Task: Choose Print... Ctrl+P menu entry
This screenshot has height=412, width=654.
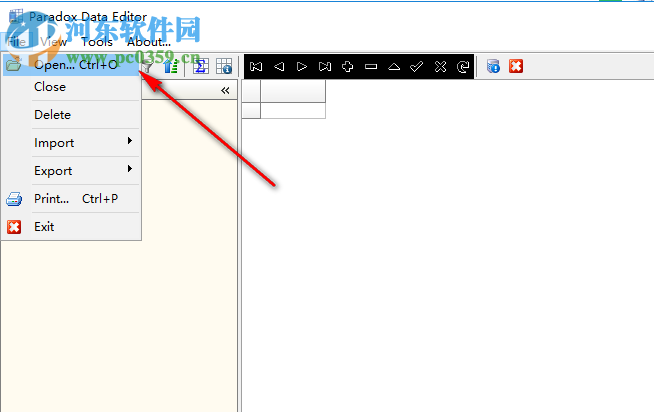Action: tap(71, 198)
